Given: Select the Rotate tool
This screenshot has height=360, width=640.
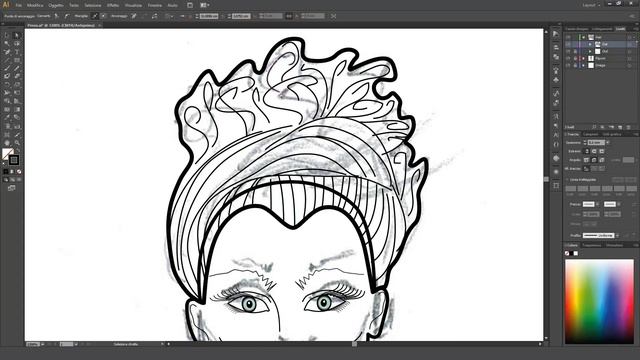Looking at the screenshot, I should tap(7, 84).
